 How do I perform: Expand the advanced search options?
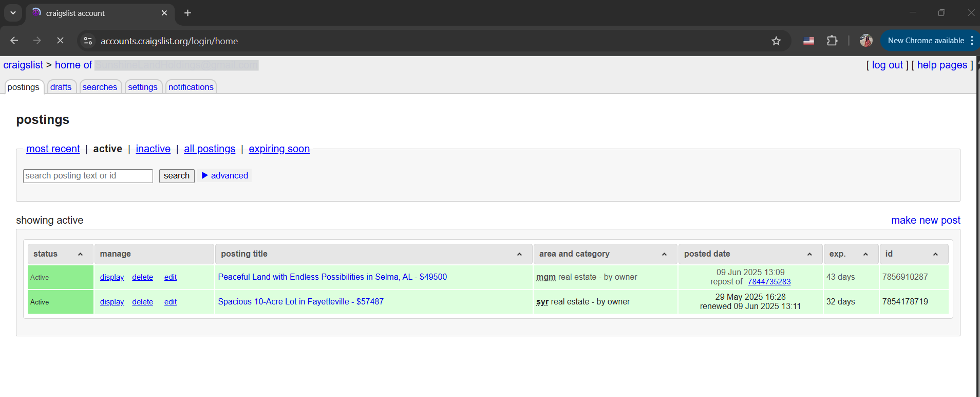[225, 175]
